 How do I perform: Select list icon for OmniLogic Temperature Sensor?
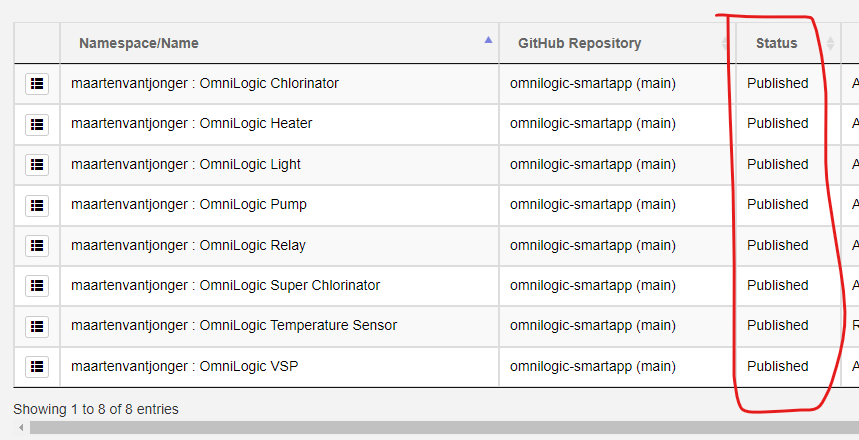point(37,326)
